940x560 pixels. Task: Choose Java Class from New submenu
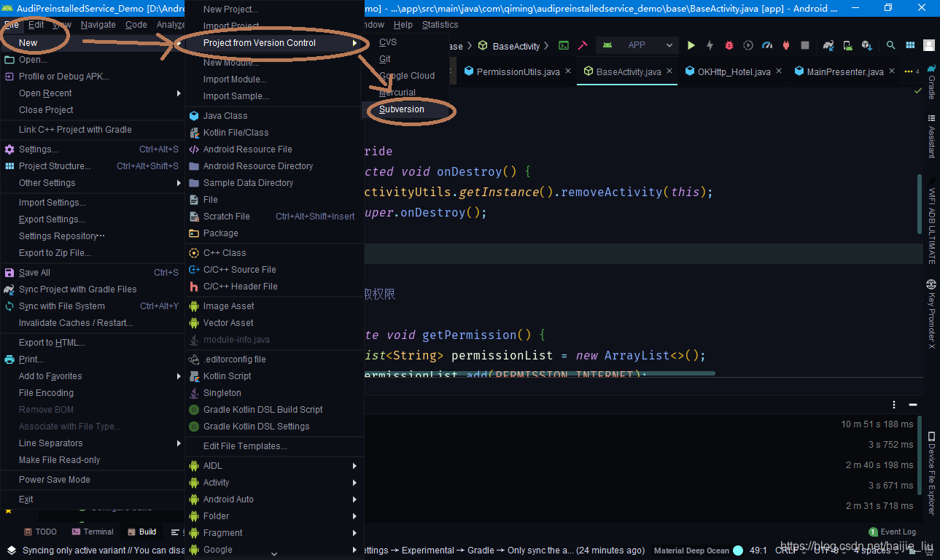[x=274, y=116]
